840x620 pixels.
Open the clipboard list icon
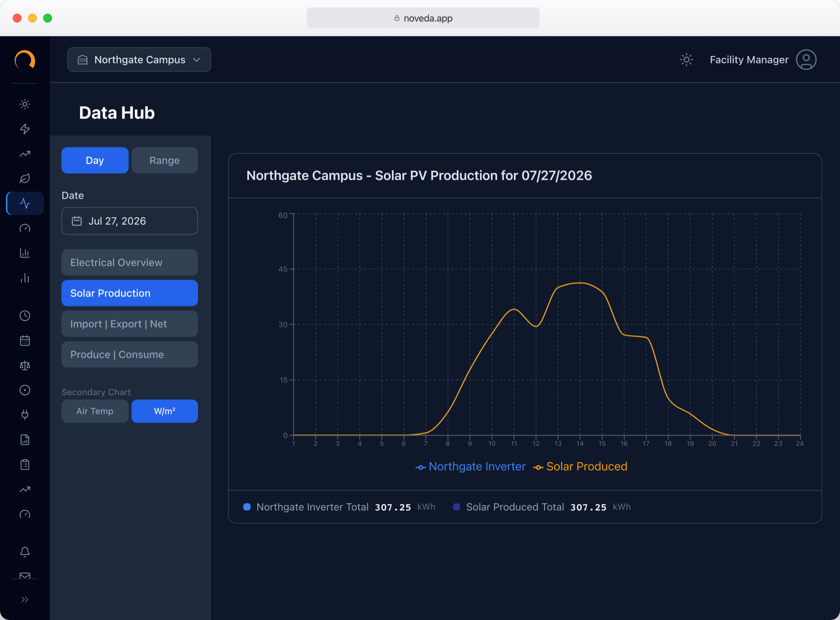[x=25, y=465]
